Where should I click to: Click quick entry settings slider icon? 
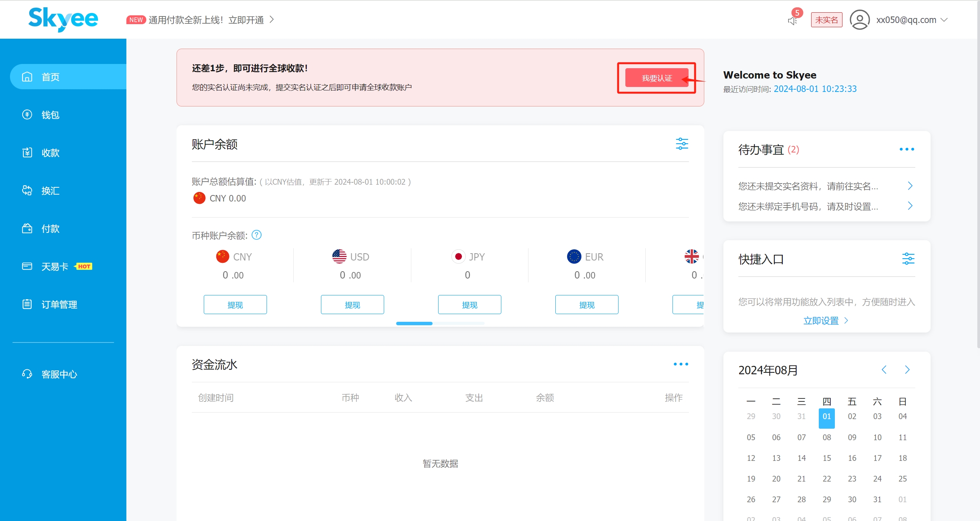[908, 259]
